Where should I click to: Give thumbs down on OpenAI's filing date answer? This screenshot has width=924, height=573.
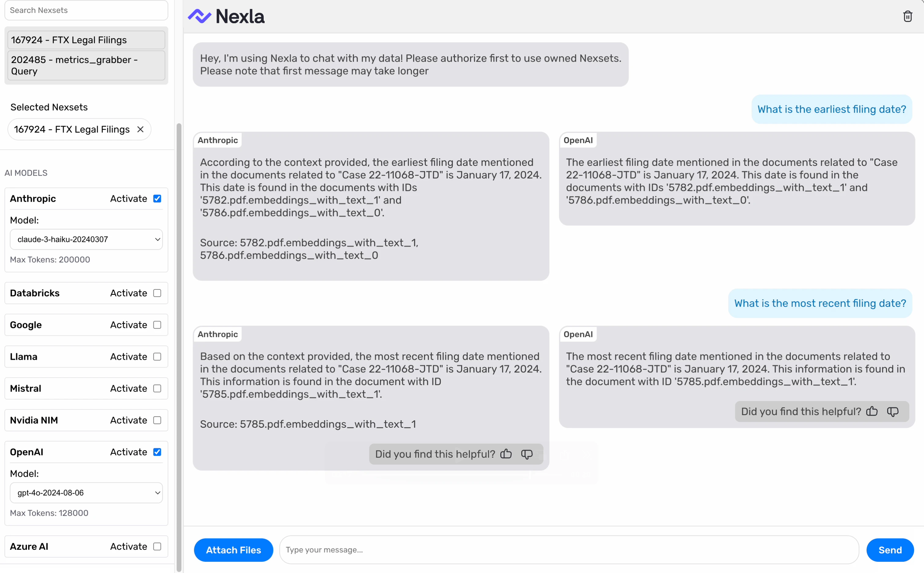point(893,412)
